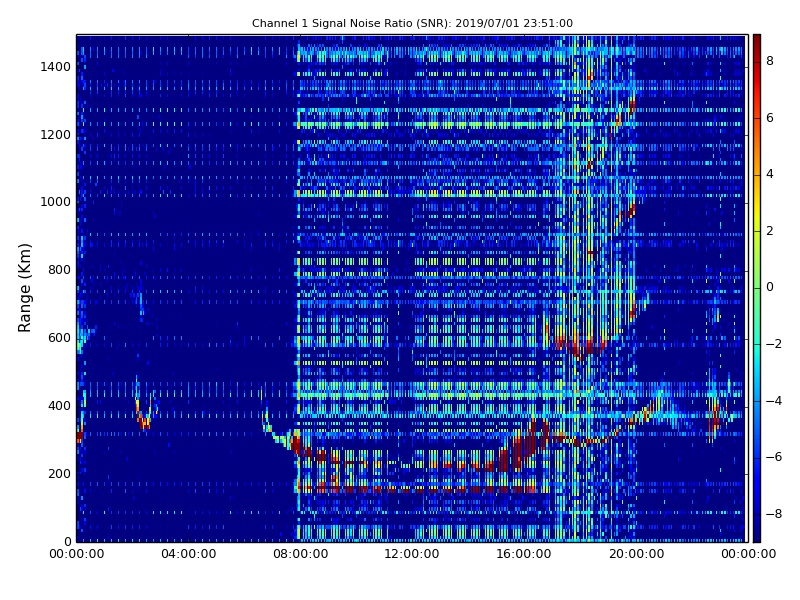The width and height of the screenshot is (800, 600).
Task: Click the 0 tick label on range axis
Action: (x=67, y=541)
